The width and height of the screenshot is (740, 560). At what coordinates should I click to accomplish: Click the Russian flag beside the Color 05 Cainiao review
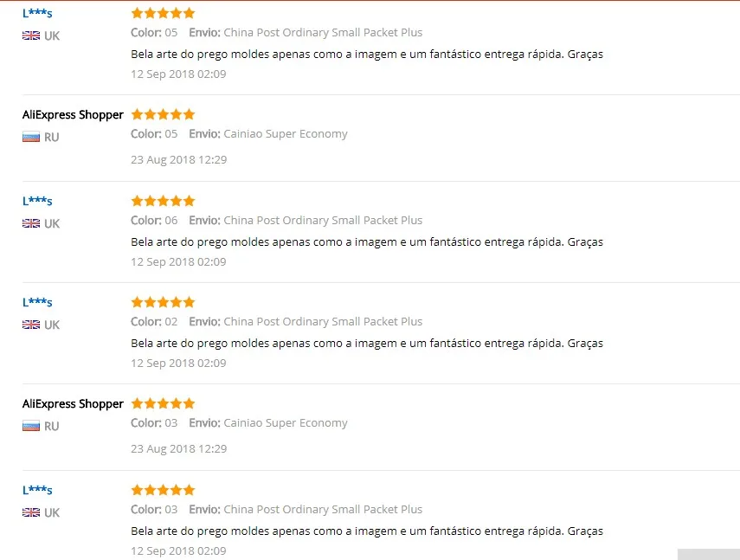coord(31,138)
